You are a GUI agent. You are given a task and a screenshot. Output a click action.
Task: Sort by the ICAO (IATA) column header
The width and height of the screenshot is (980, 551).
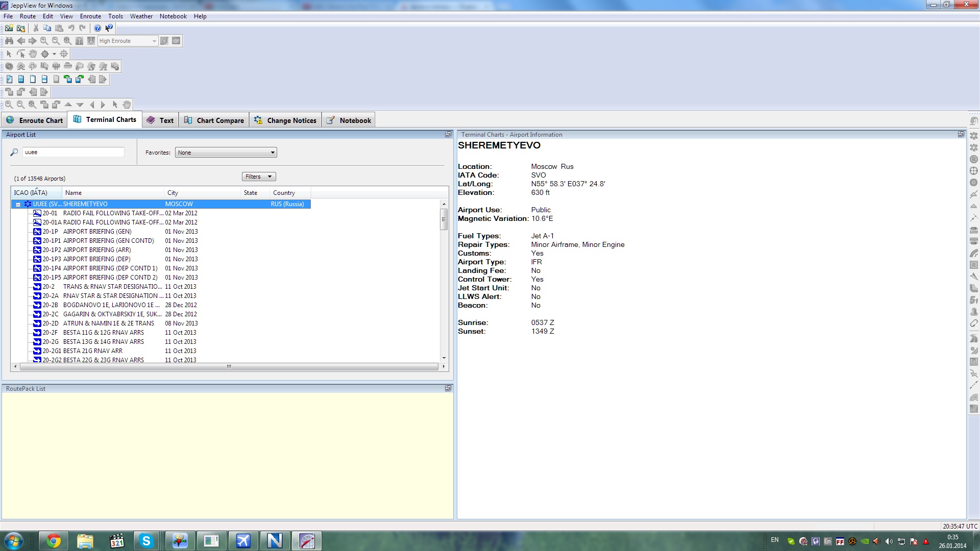pos(36,193)
